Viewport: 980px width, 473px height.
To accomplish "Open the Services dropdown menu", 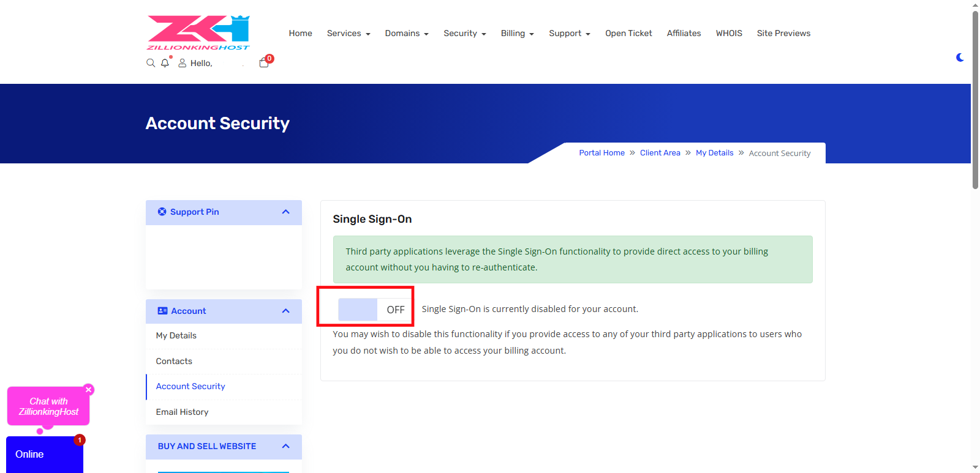I will [x=348, y=34].
